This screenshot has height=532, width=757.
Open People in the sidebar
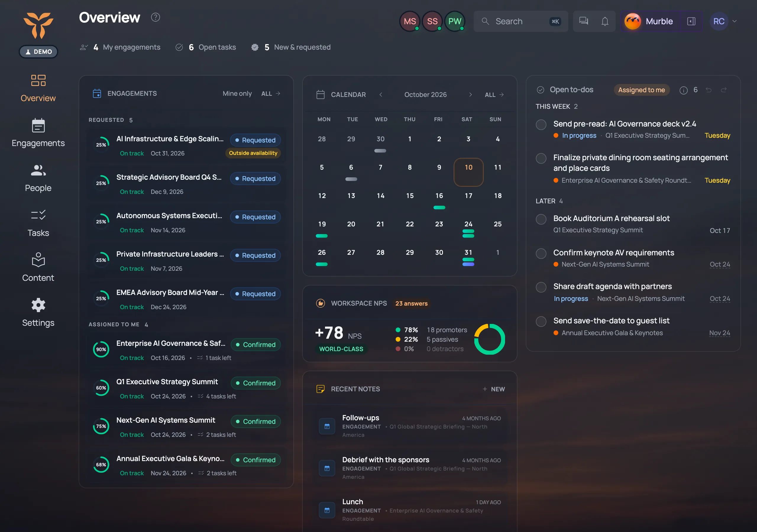[38, 178]
